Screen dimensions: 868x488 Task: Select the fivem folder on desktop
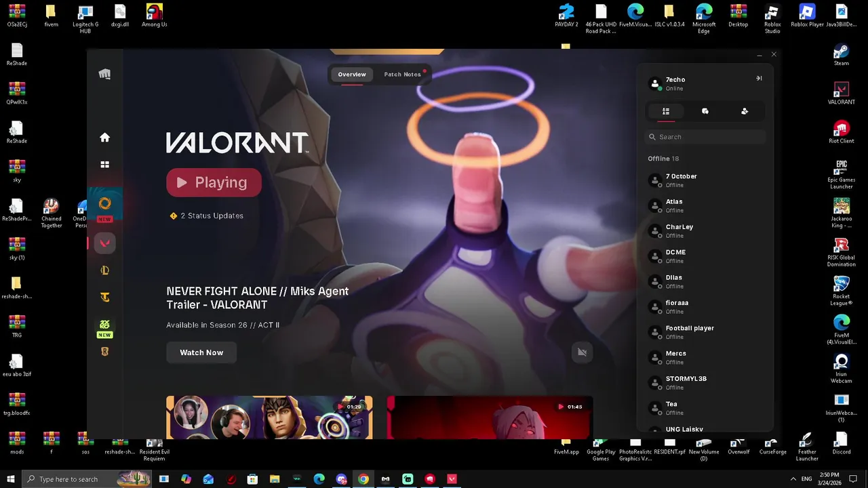tap(51, 16)
